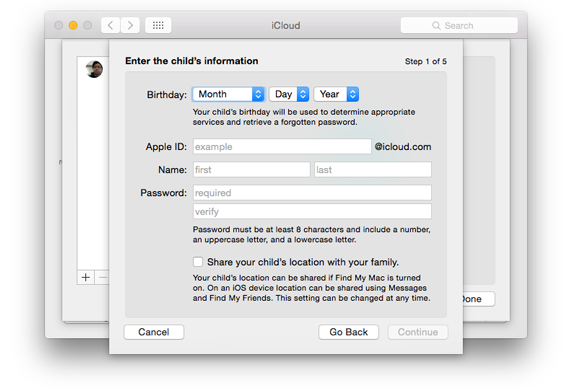Image resolution: width=580 pixels, height=388 pixels.
Task: Click the '@icloud.com' suffix text
Action: coord(403,147)
